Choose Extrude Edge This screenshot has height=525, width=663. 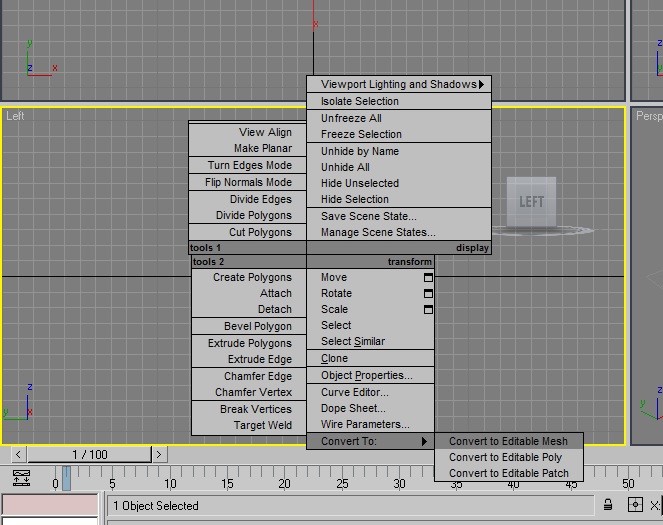coord(249,359)
